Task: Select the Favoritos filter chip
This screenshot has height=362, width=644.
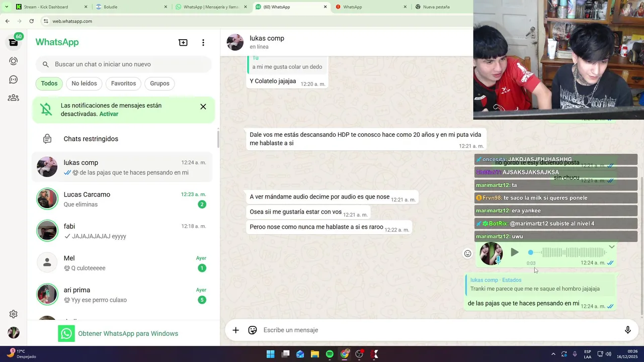Action: [x=123, y=83]
